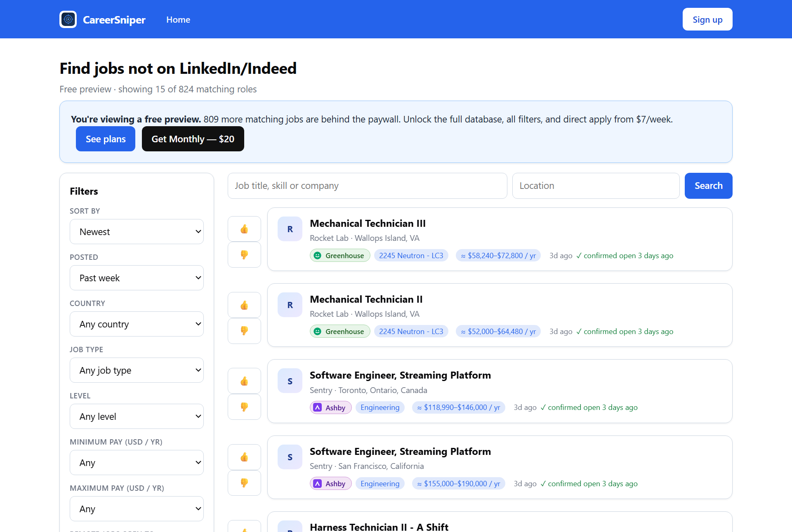Viewport: 792px width, 532px height.
Task: Click 'showing 15 of 824 matching roles' text
Action: pos(187,89)
